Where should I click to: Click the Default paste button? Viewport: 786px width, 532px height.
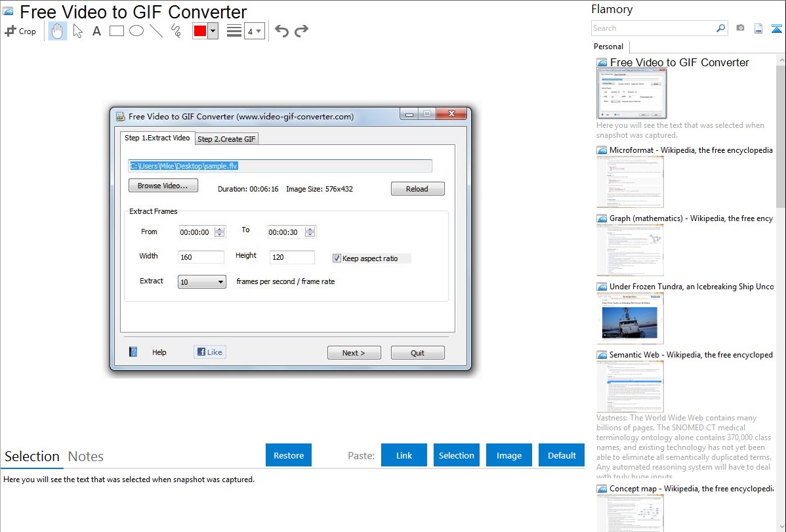click(x=562, y=455)
